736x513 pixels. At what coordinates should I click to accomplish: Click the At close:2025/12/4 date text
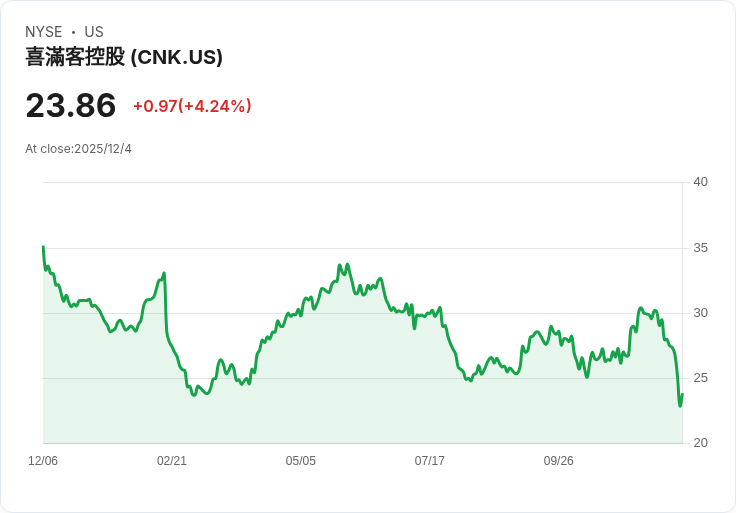pyautogui.click(x=78, y=149)
